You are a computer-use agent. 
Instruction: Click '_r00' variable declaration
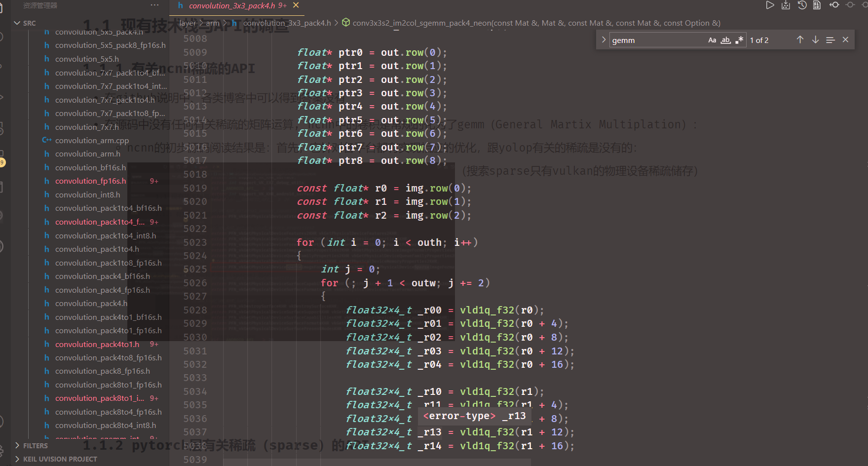coord(429,310)
